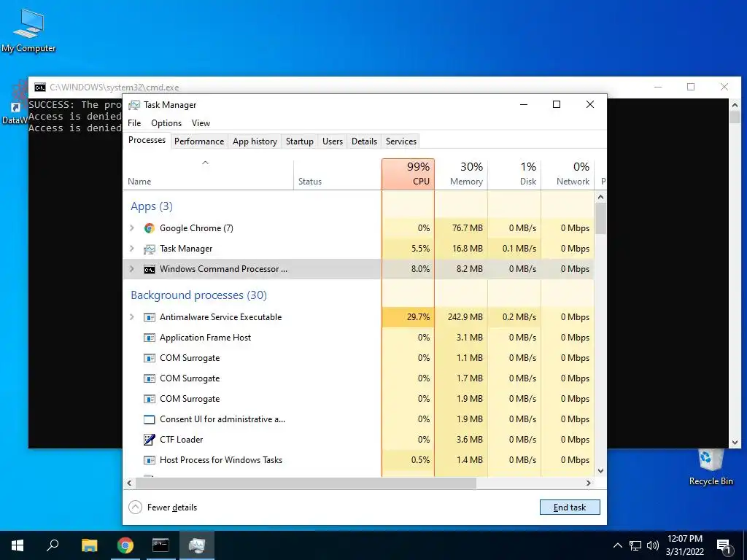Click the Task Manager taskbar button
This screenshot has height=560, width=747.
point(196,545)
